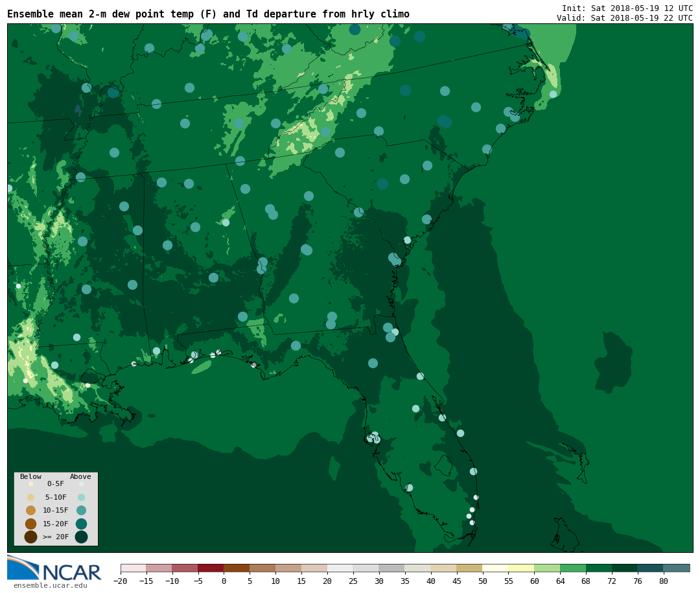Pick the 68 to 72 colorbar swatch

click(x=599, y=568)
